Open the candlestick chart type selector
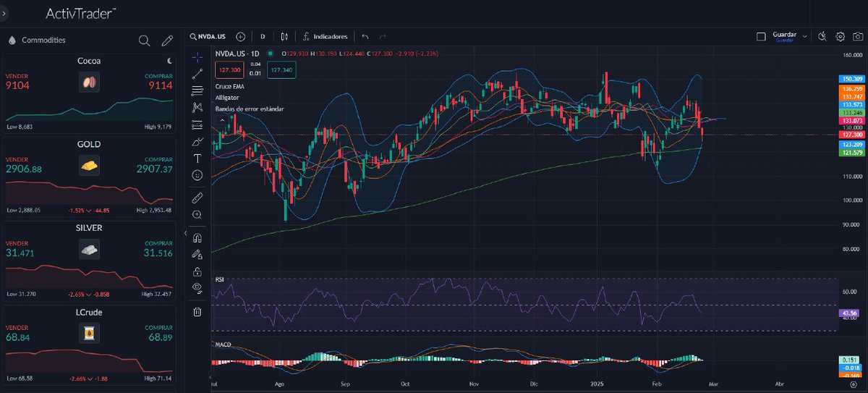The width and height of the screenshot is (868, 393). (285, 36)
